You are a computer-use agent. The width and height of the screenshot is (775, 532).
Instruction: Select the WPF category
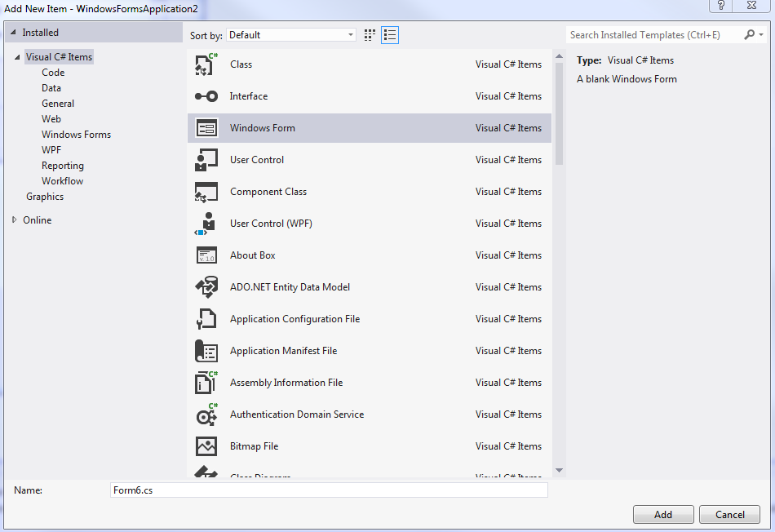tap(51, 150)
